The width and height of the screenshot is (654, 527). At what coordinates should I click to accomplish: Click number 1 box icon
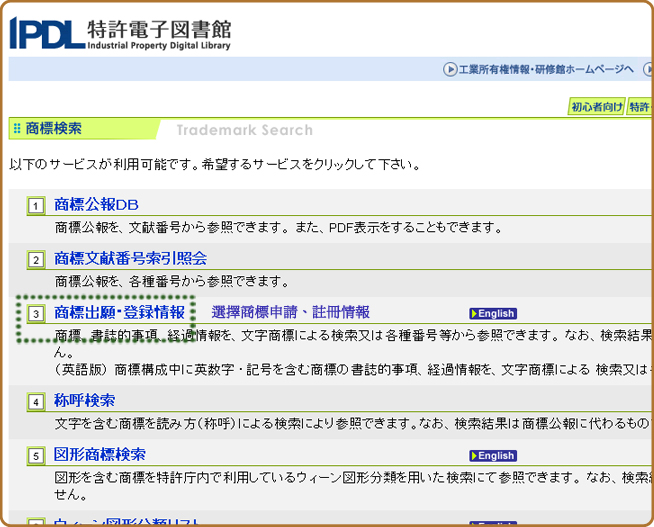click(36, 206)
